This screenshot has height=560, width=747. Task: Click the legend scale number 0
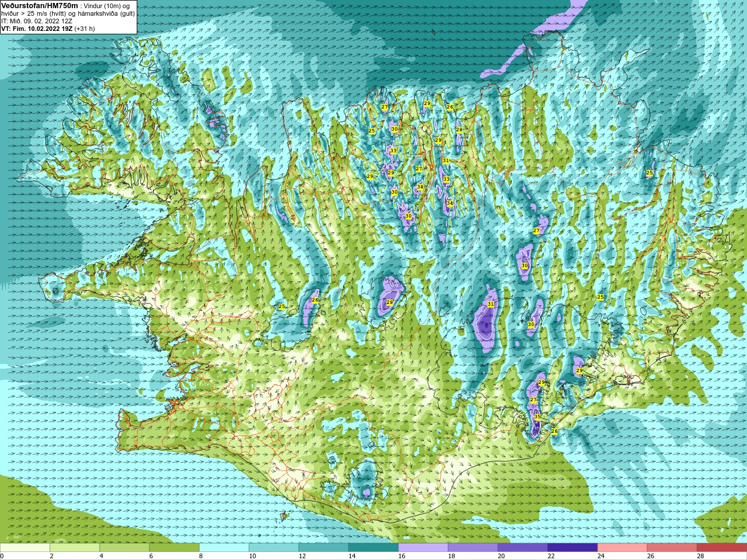point(2,556)
